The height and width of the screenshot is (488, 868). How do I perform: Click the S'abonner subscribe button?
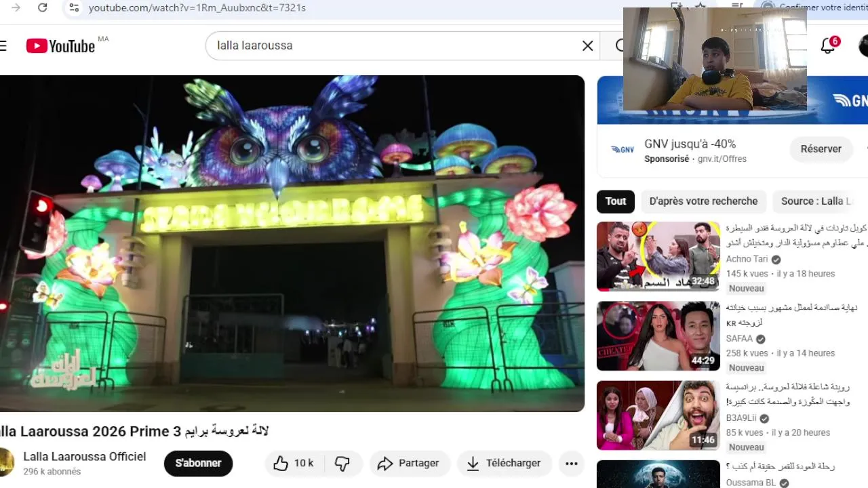coord(198,464)
